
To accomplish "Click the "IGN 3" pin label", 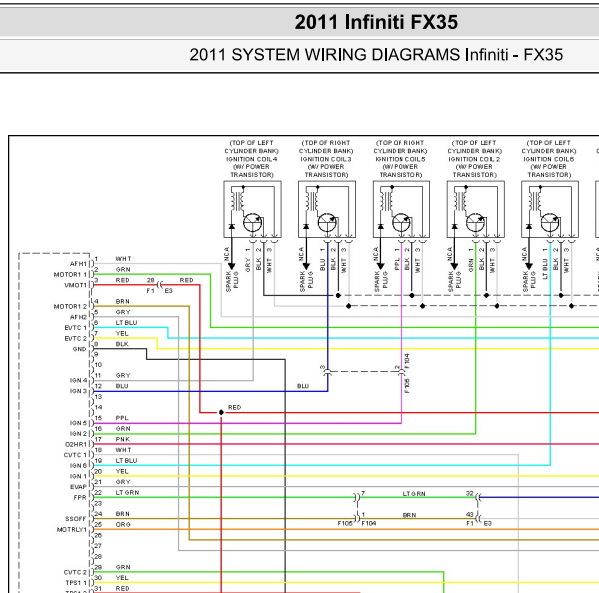I will pyautogui.click(x=78, y=392).
